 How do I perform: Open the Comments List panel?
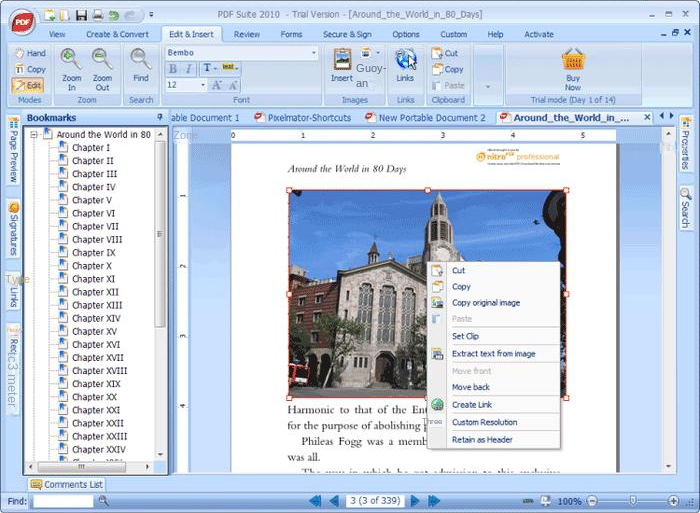click(66, 485)
